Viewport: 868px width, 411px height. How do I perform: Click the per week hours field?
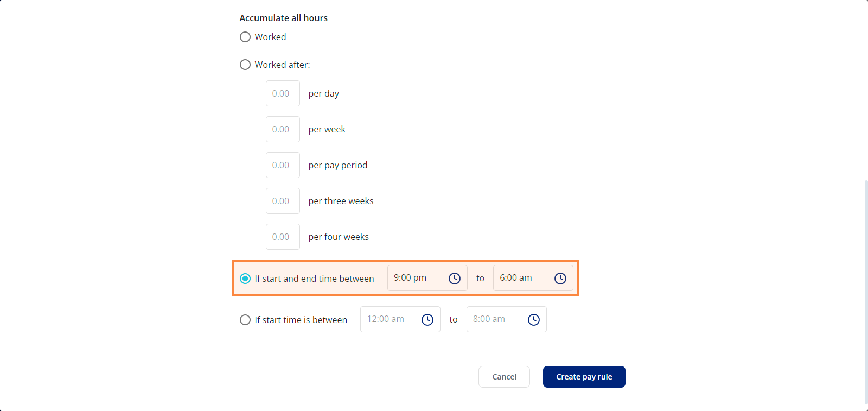pyautogui.click(x=282, y=129)
